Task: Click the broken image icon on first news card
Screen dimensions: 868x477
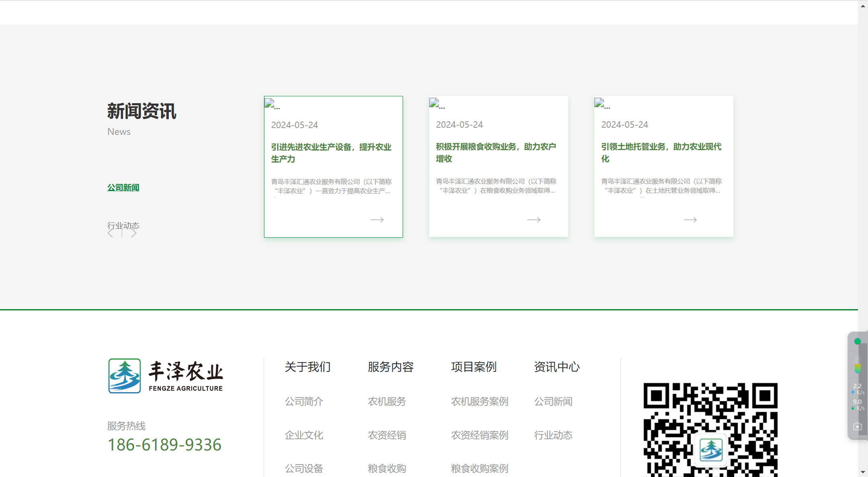Action: pos(269,103)
